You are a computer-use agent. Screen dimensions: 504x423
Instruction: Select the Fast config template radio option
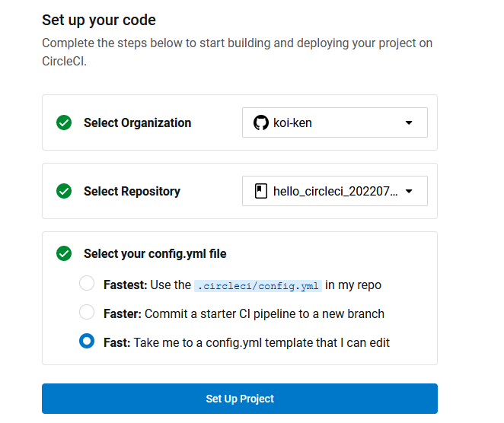point(87,341)
